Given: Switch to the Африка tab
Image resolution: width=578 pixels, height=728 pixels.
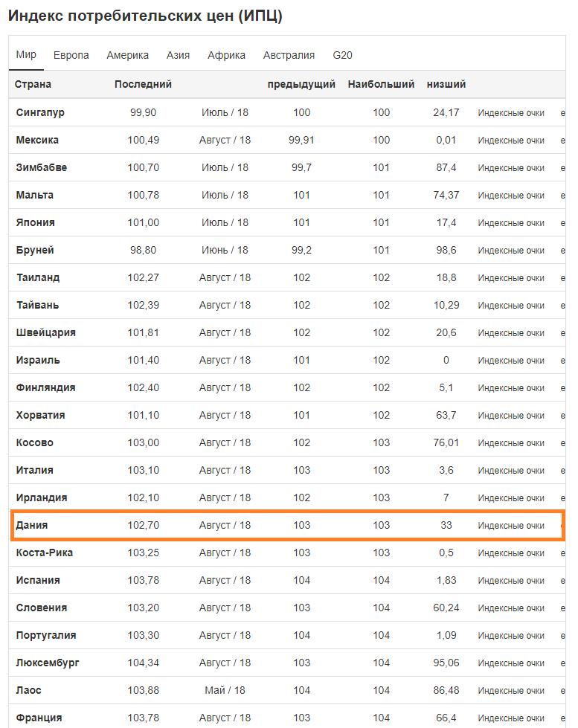Looking at the screenshot, I should click(x=226, y=55).
